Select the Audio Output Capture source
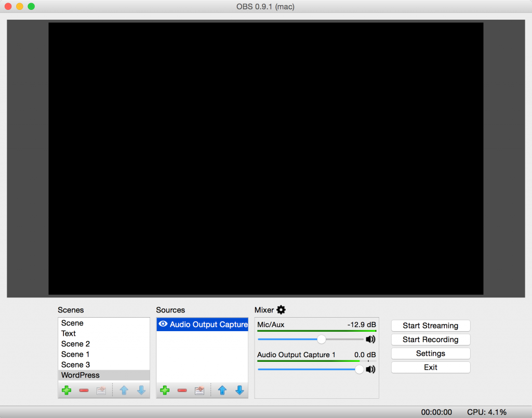 (x=202, y=324)
